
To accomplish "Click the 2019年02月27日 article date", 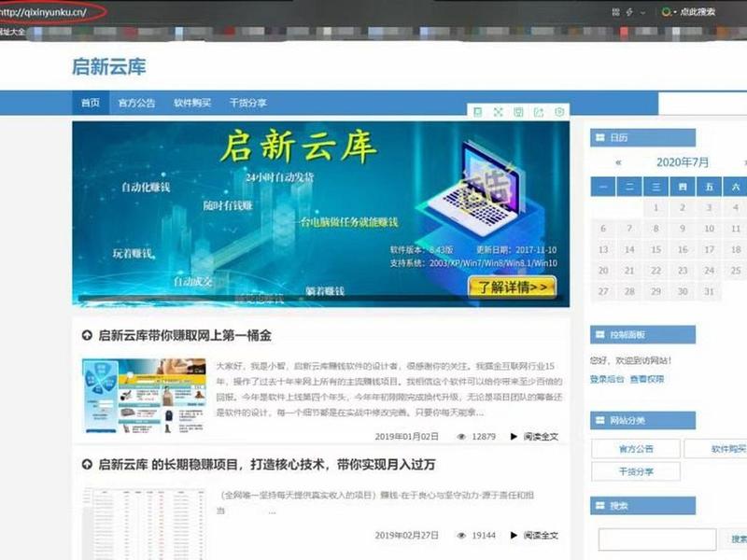I will click(x=406, y=535).
